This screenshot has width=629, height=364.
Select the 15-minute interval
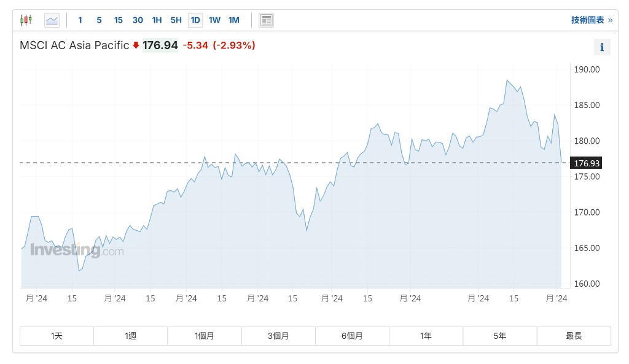118,20
